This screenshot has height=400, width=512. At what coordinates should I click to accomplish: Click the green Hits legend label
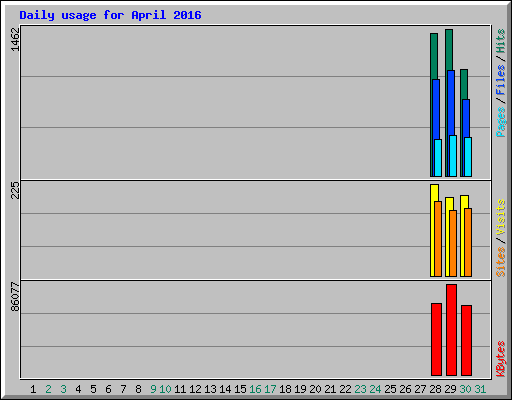500,41
